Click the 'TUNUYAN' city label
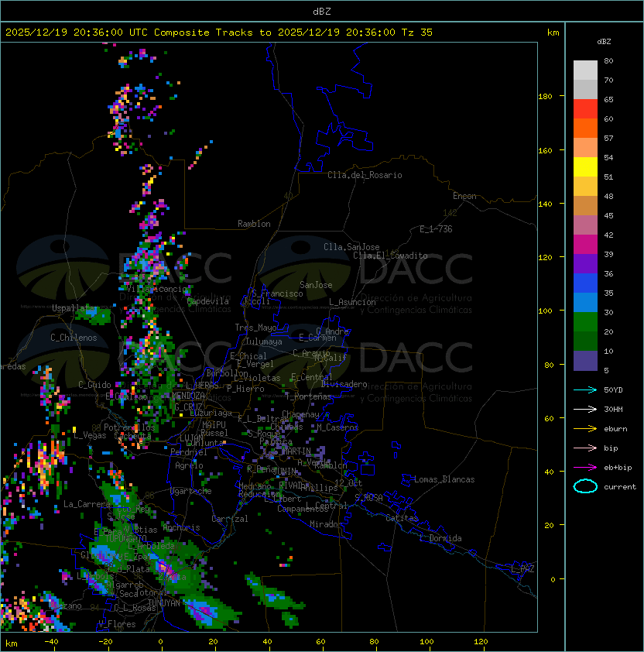This screenshot has height=652, width=644. coord(164,603)
